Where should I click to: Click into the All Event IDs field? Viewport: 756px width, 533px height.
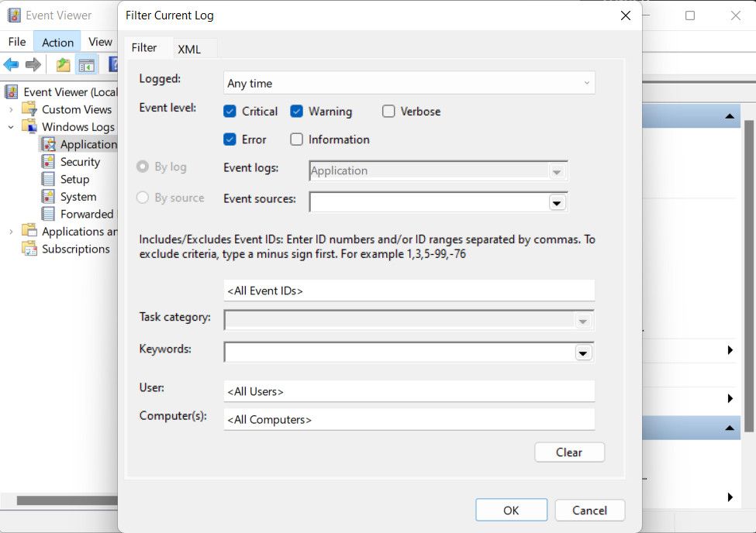tap(409, 291)
